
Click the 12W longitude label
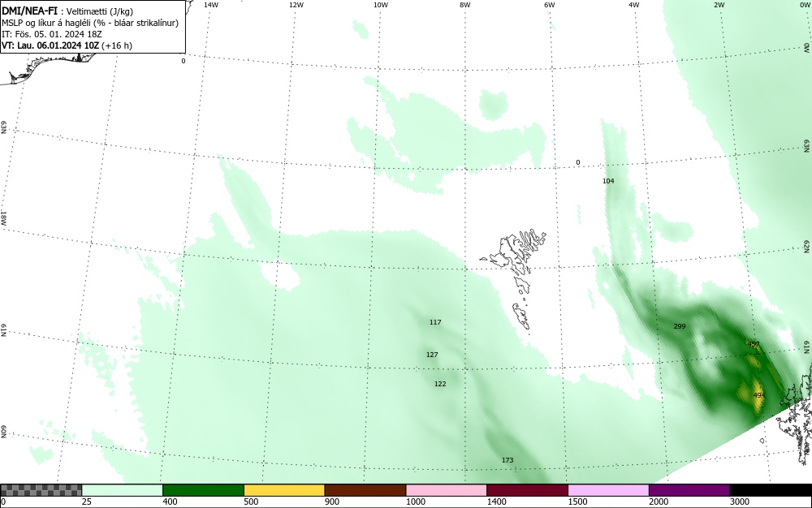click(296, 5)
